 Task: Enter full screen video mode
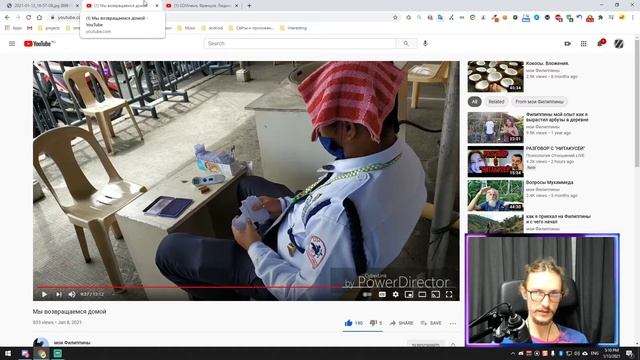click(449, 294)
